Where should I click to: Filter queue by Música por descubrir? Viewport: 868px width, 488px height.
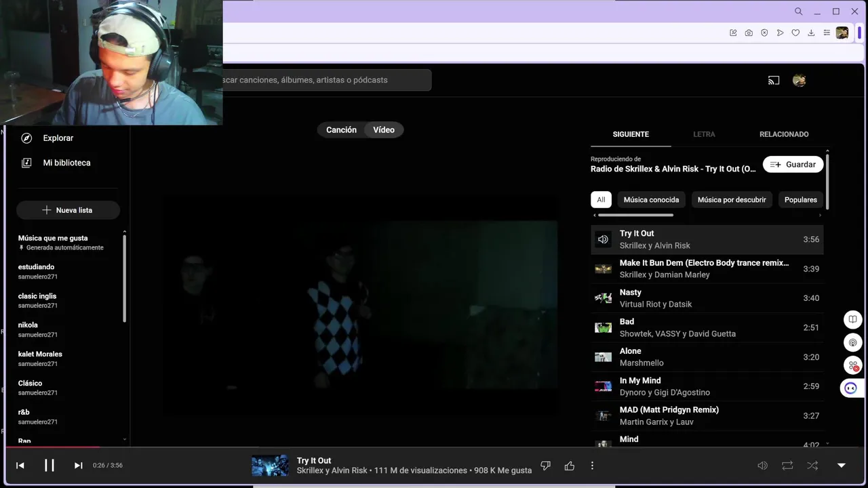pos(732,200)
